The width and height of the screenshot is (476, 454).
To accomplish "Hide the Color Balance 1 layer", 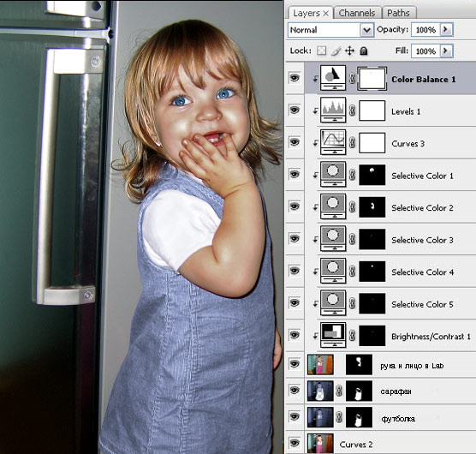I will [295, 78].
